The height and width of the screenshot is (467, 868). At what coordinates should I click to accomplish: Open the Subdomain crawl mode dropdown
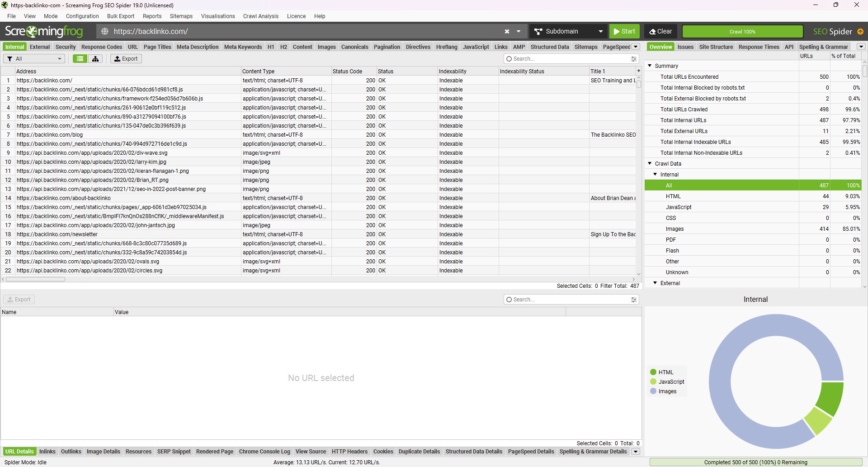(568, 31)
